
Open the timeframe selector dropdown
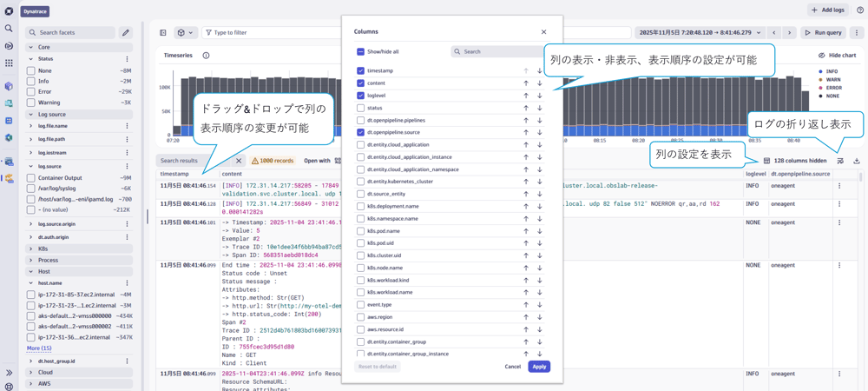coord(700,33)
